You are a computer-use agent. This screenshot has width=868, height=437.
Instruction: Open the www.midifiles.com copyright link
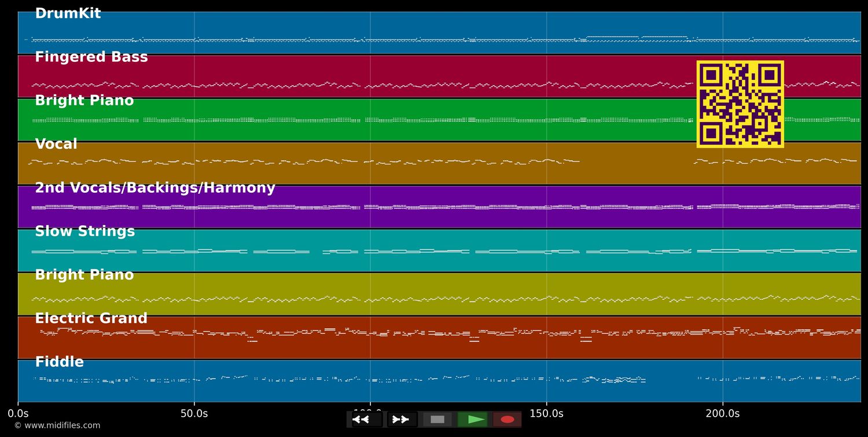coord(57,425)
